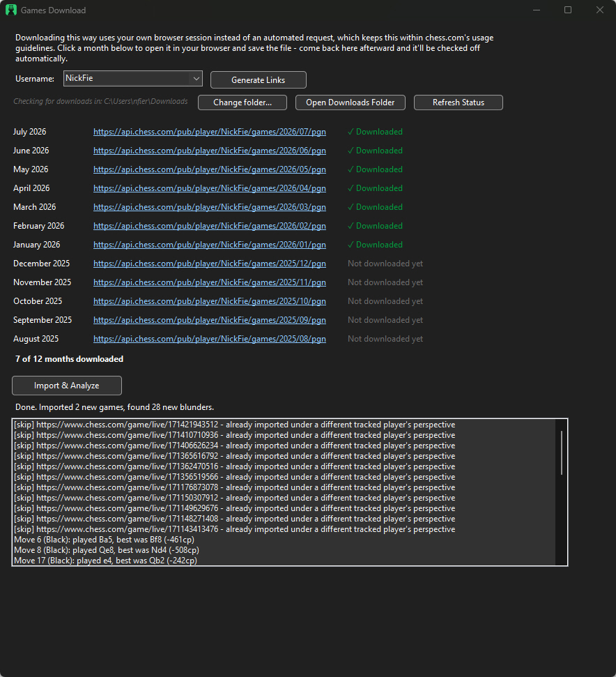This screenshot has height=677, width=616.
Task: Click Refresh Status button
Action: coord(458,102)
